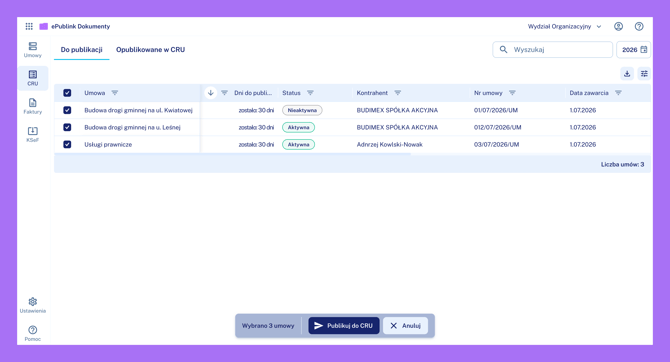670x362 pixels.
Task: Click the ePublink Dokumenty folder logo
Action: coord(44,26)
